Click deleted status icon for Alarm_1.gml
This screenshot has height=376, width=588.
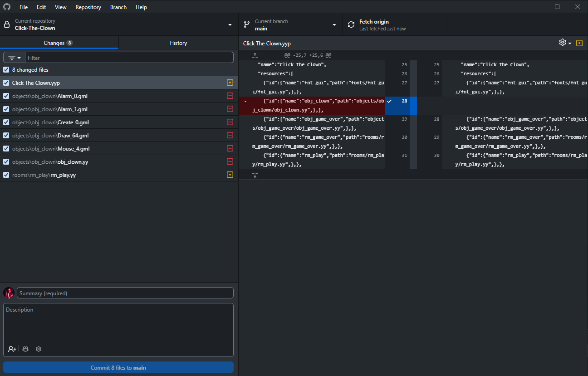pyautogui.click(x=230, y=109)
